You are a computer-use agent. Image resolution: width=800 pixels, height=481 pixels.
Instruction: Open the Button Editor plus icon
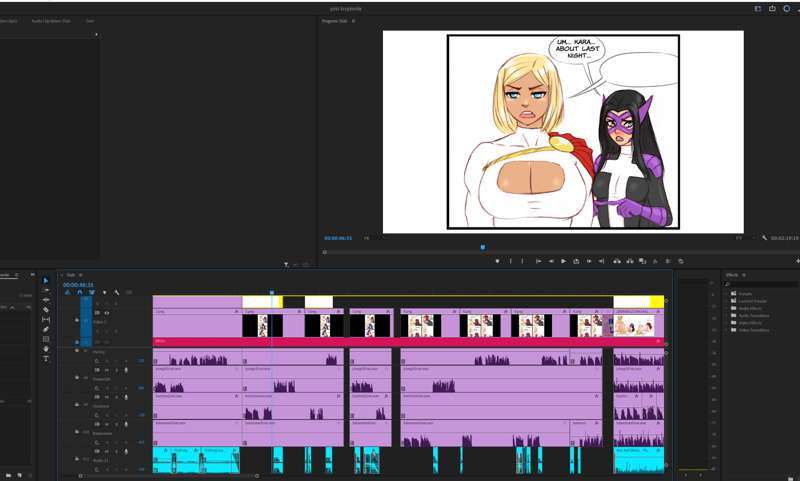(797, 261)
